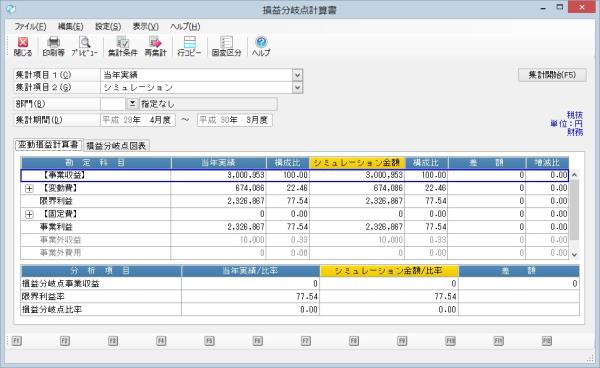Expand the 【固定費】 row

coord(29,214)
